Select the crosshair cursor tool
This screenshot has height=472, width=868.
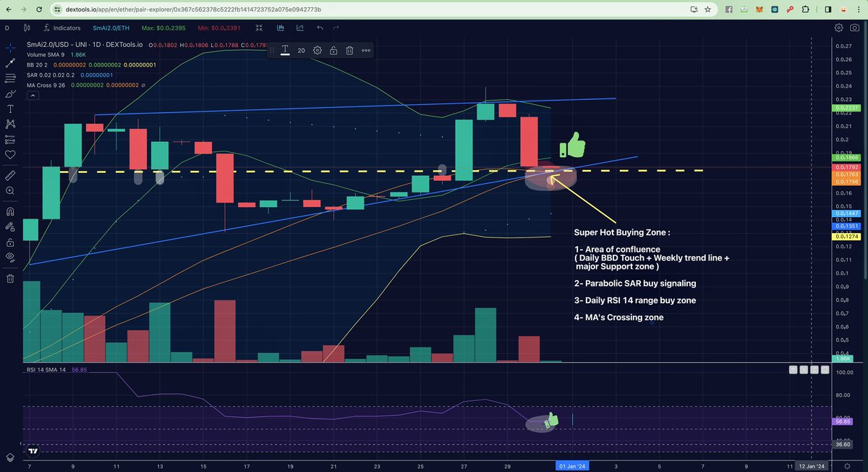[10, 48]
